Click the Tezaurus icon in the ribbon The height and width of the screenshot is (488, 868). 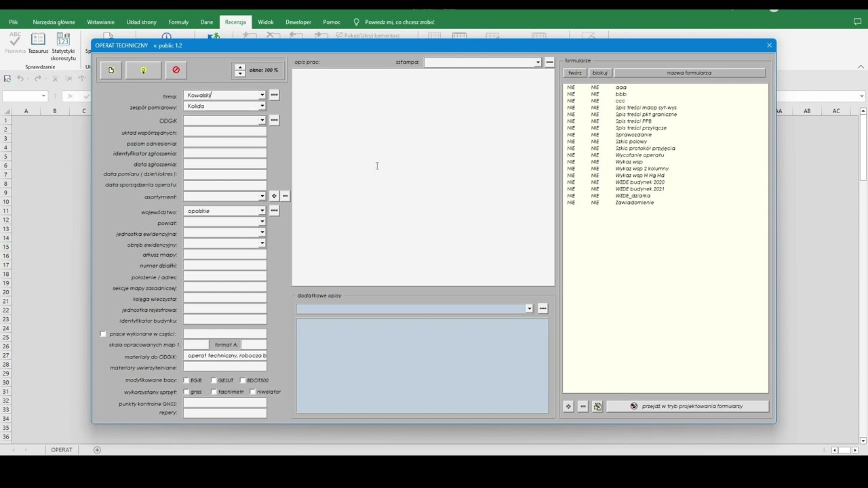pos(38,43)
